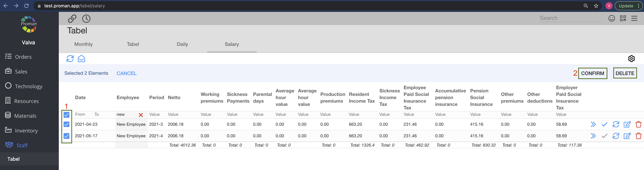Uncheck the 2021-04-23 row checkbox
The image size is (644, 170).
tap(66, 124)
